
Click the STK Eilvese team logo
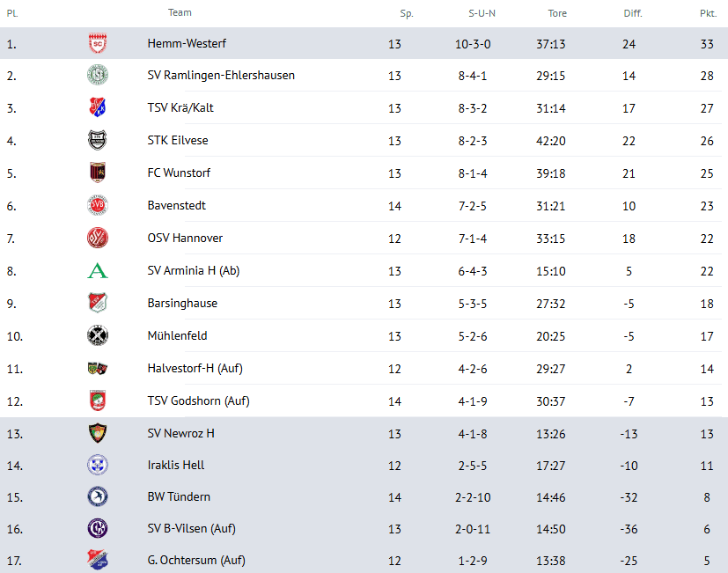click(98, 141)
